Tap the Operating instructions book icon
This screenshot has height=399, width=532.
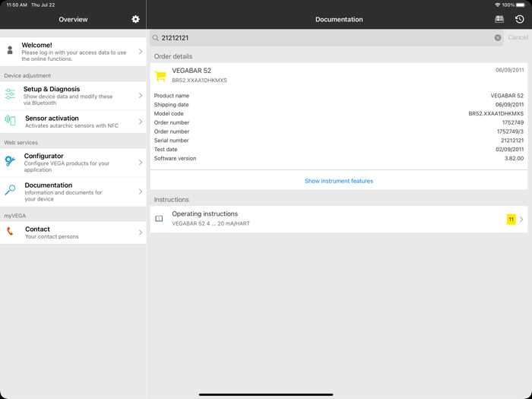tap(159, 219)
